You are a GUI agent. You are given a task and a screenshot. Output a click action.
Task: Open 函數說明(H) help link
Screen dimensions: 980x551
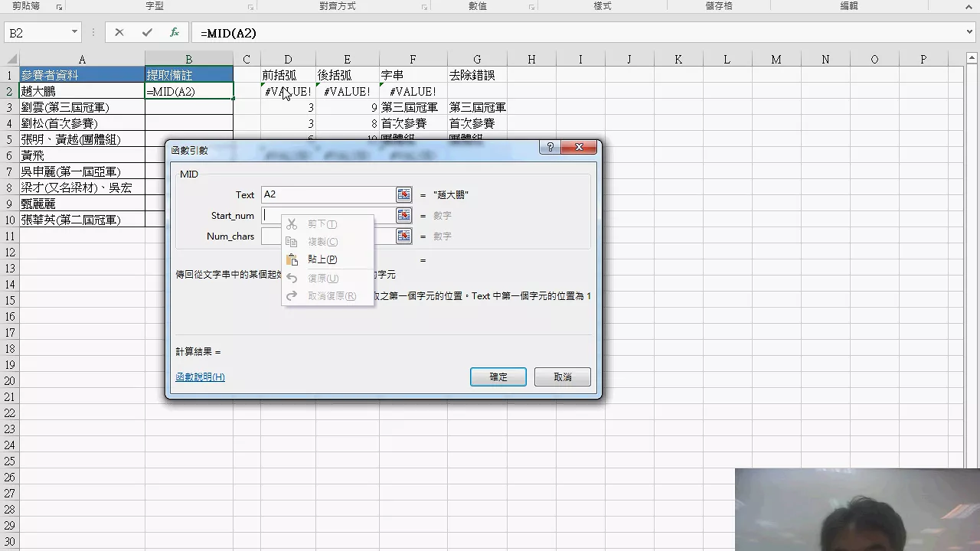[x=201, y=377]
